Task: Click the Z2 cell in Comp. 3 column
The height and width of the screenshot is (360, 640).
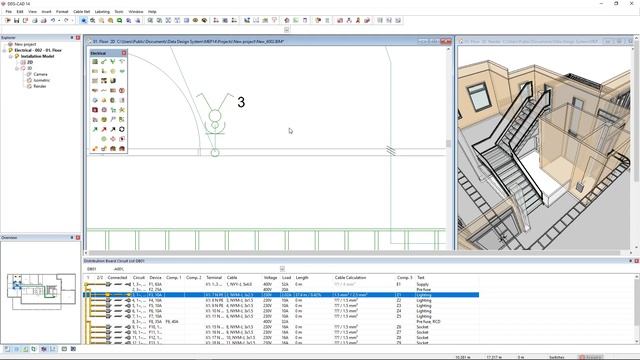Action: click(399, 300)
